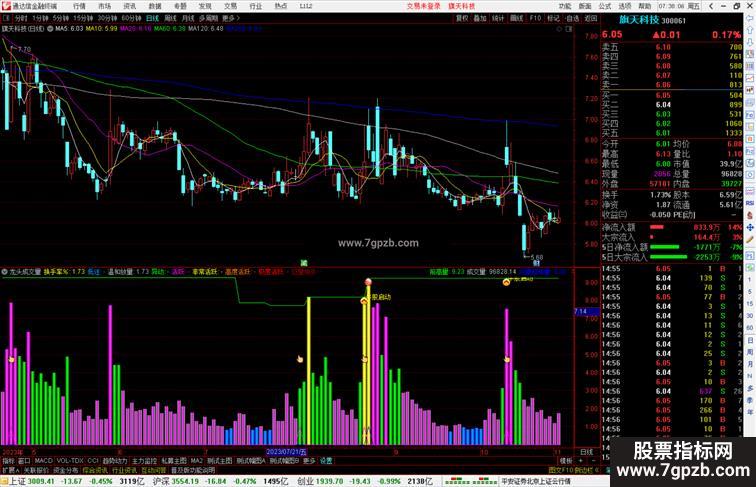This screenshot has height=487, width=756.
Task: Click the dollar sign sidebar icon
Action: [750, 216]
